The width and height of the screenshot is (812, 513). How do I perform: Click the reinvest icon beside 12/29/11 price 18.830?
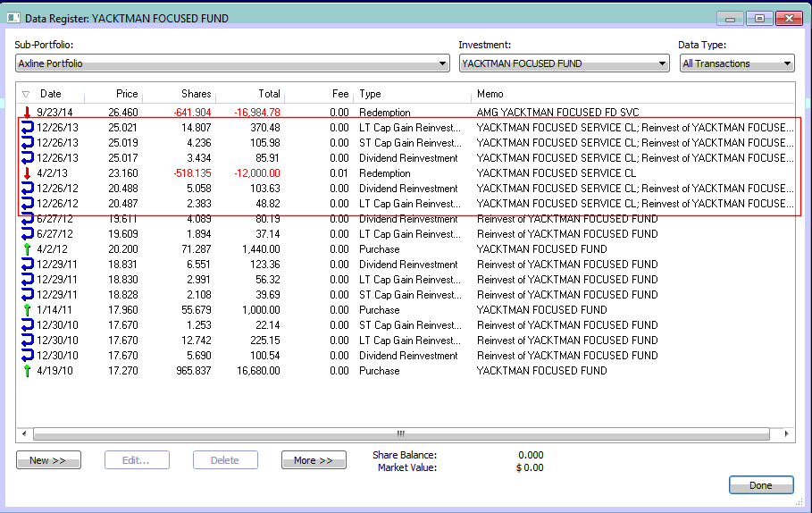(x=28, y=280)
